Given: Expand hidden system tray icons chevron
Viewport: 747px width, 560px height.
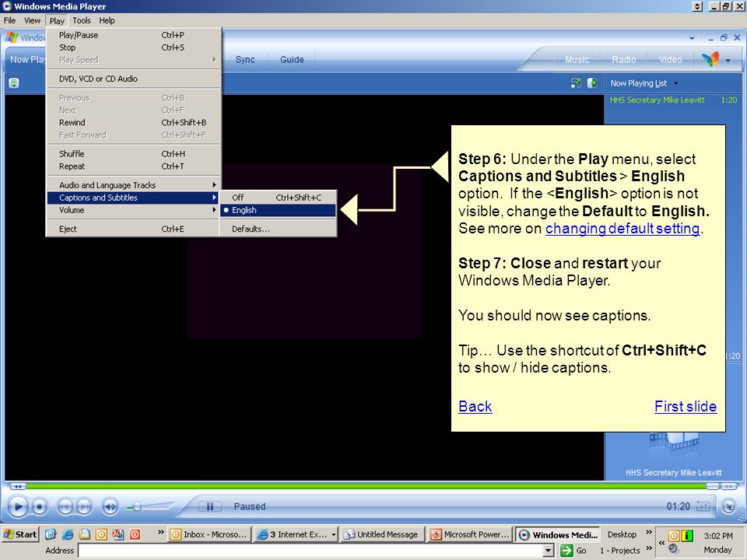Looking at the screenshot, I should [x=661, y=542].
